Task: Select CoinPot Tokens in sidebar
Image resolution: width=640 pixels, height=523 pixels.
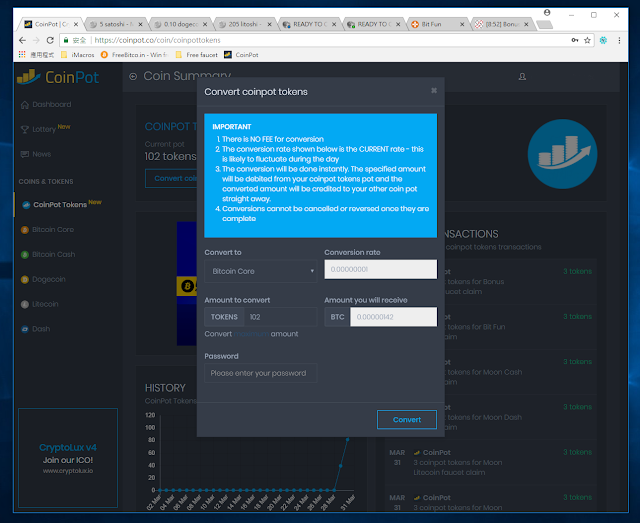Action: 60,205
